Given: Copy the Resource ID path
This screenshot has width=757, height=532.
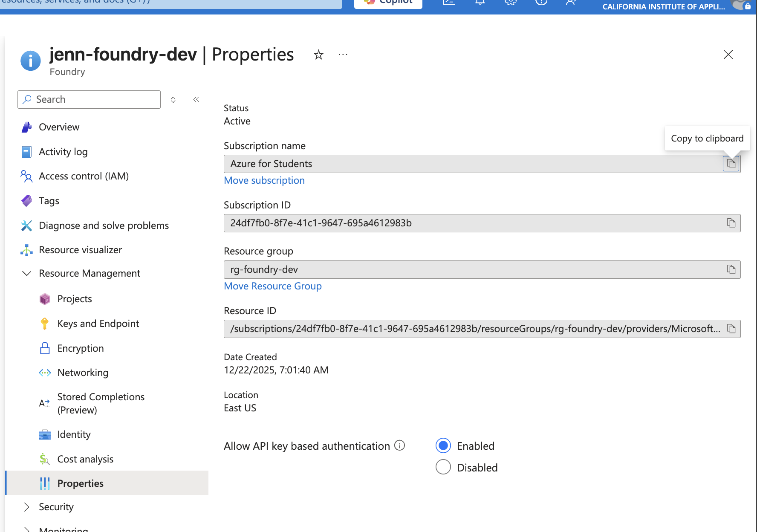Looking at the screenshot, I should coord(731,329).
